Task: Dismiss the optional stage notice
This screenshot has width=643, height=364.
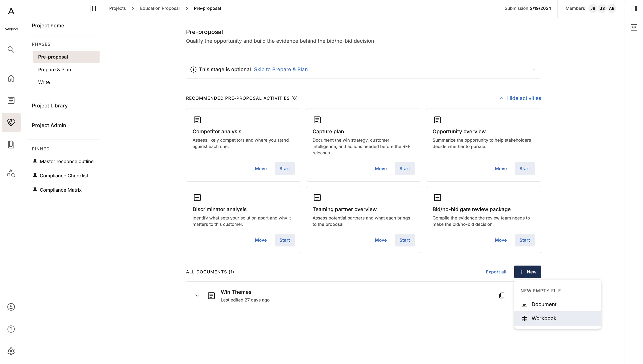Action: point(534,70)
